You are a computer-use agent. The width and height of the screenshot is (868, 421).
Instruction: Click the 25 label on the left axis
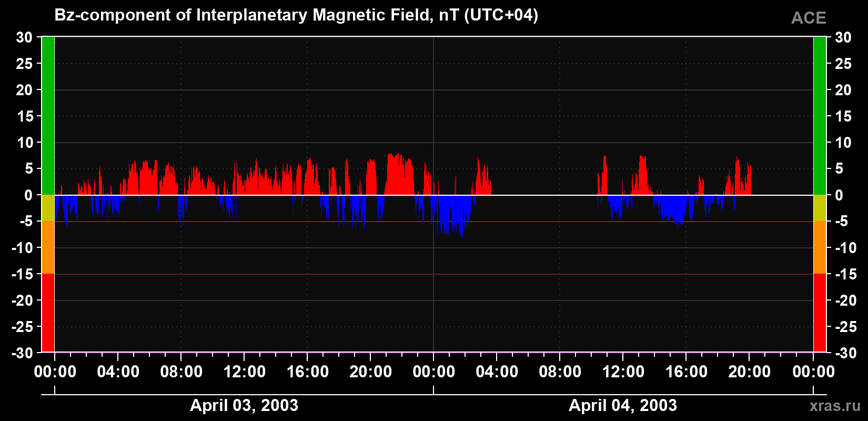(24, 64)
